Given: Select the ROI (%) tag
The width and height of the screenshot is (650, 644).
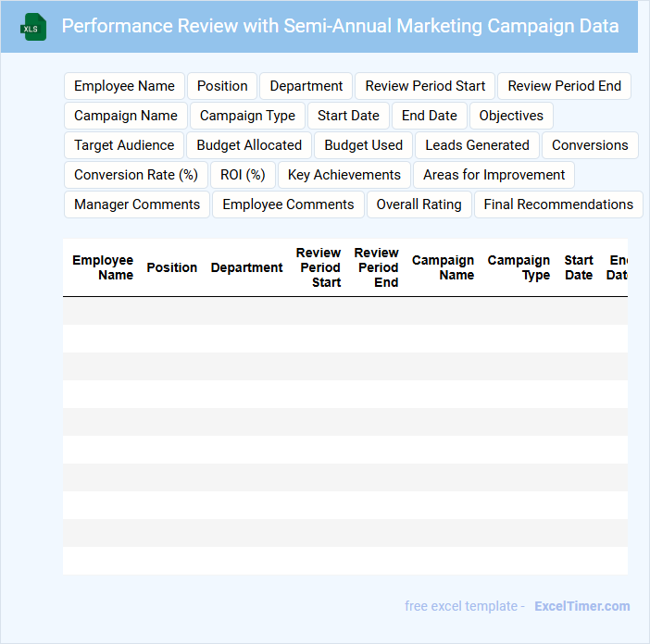Looking at the screenshot, I should coord(243,175).
